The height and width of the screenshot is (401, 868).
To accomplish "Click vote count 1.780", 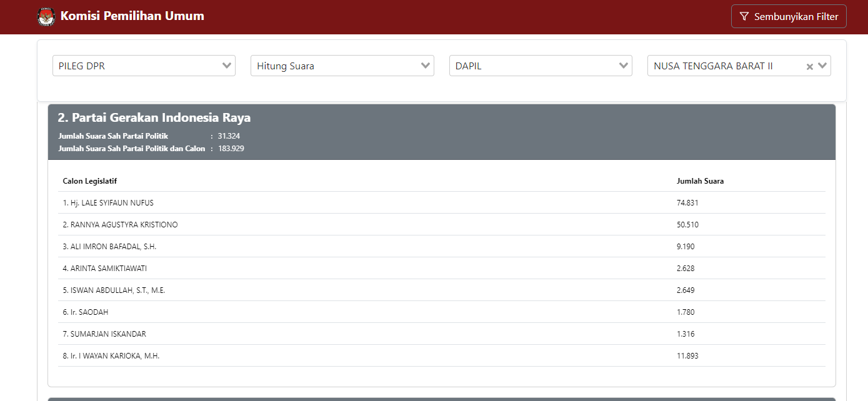I will 686,312.
